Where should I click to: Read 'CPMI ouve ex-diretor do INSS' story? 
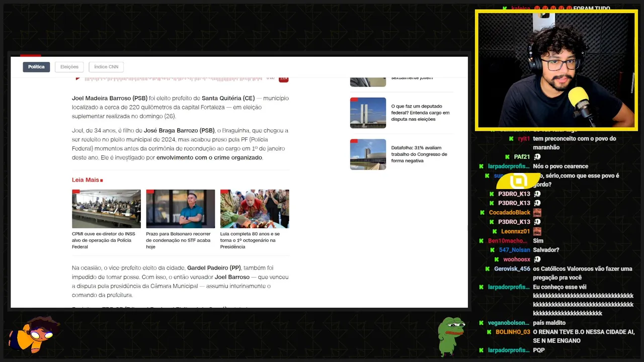click(104, 240)
